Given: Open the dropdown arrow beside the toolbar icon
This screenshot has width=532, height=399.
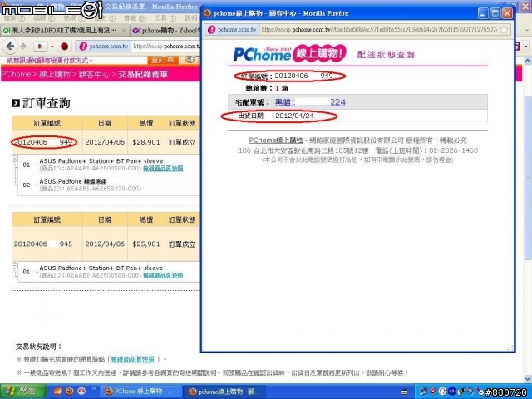Looking at the screenshot, I should pos(52,47).
